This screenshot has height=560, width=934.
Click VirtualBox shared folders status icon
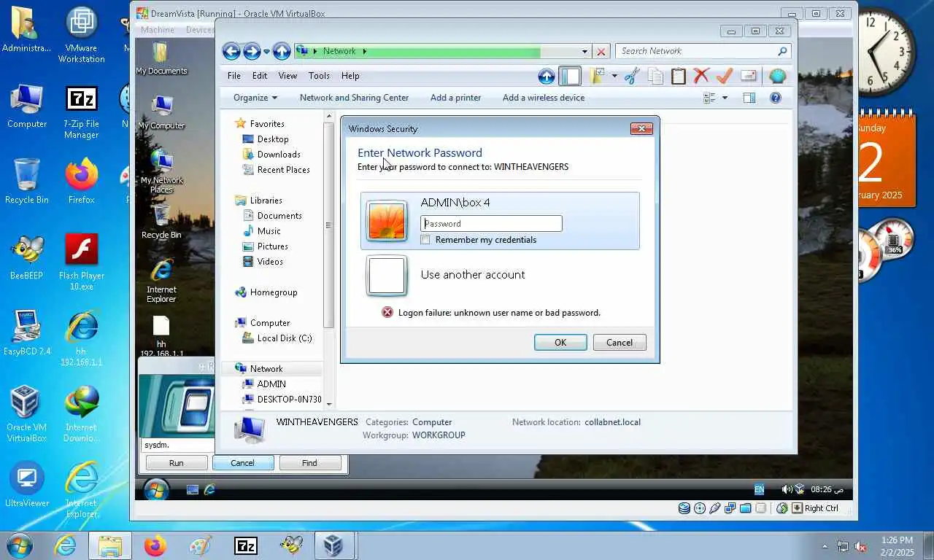tap(746, 508)
